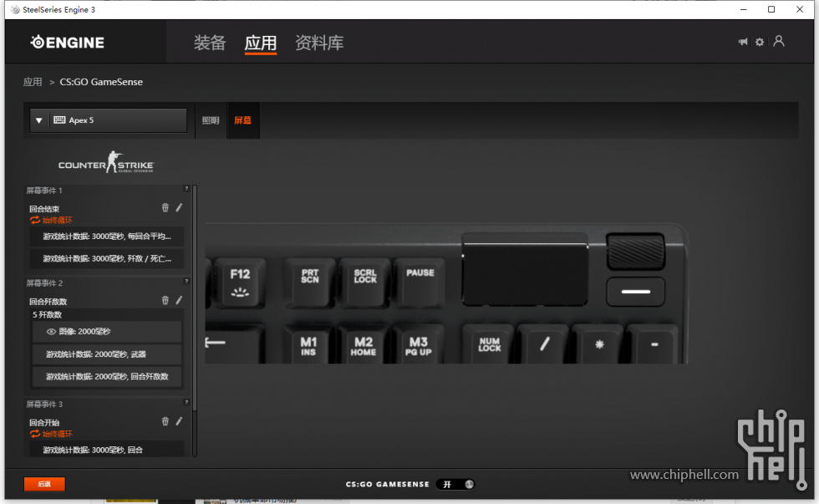Click the M2 HOME key

pos(364,344)
